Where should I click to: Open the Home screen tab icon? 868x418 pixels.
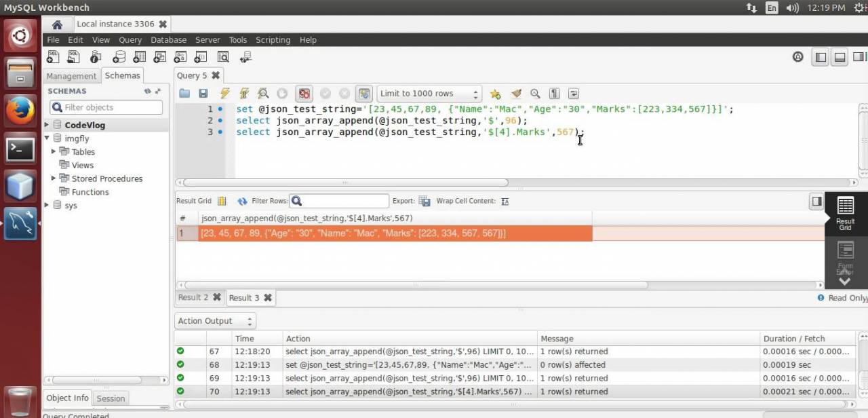(x=57, y=24)
